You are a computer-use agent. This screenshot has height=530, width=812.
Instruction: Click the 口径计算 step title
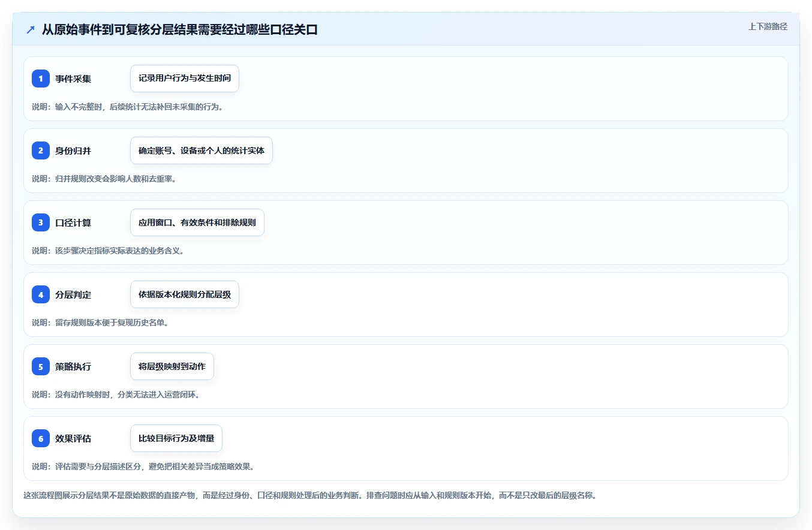tap(73, 222)
